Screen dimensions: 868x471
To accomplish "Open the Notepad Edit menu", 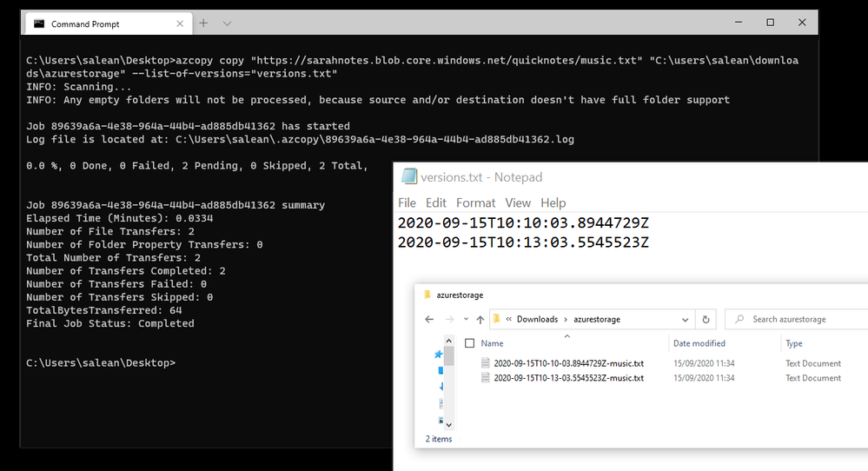I will point(435,203).
